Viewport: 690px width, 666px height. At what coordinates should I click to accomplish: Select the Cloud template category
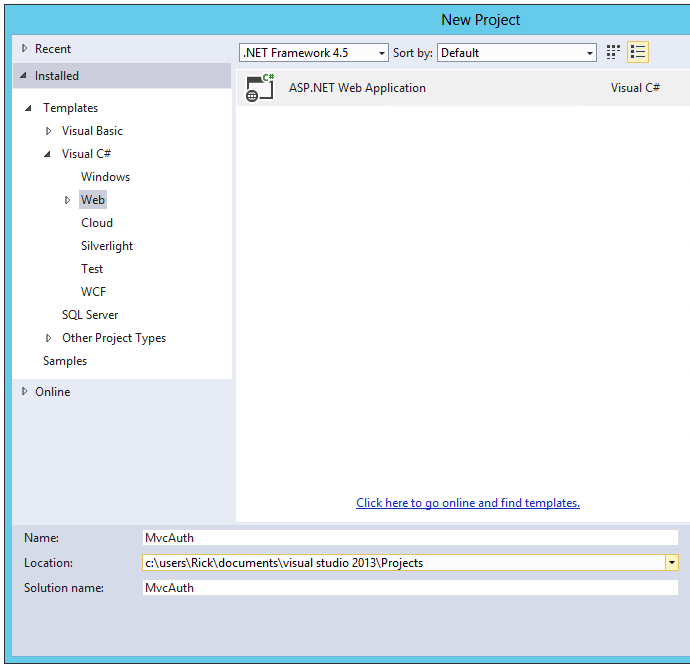coord(97,223)
